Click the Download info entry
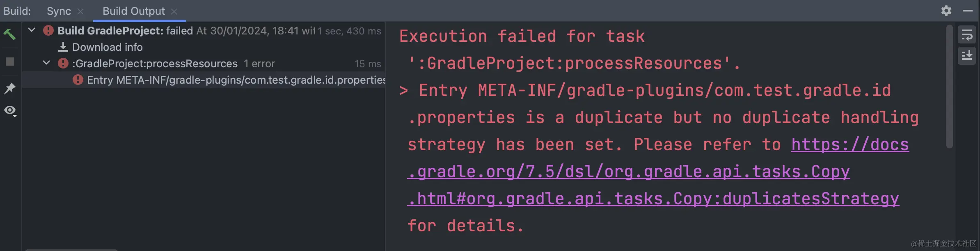 pyautogui.click(x=108, y=47)
